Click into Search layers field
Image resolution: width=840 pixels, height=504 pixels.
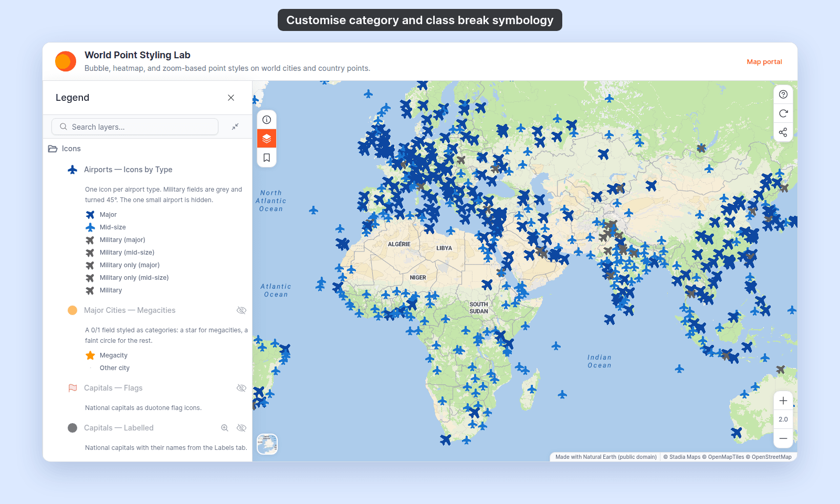point(135,127)
